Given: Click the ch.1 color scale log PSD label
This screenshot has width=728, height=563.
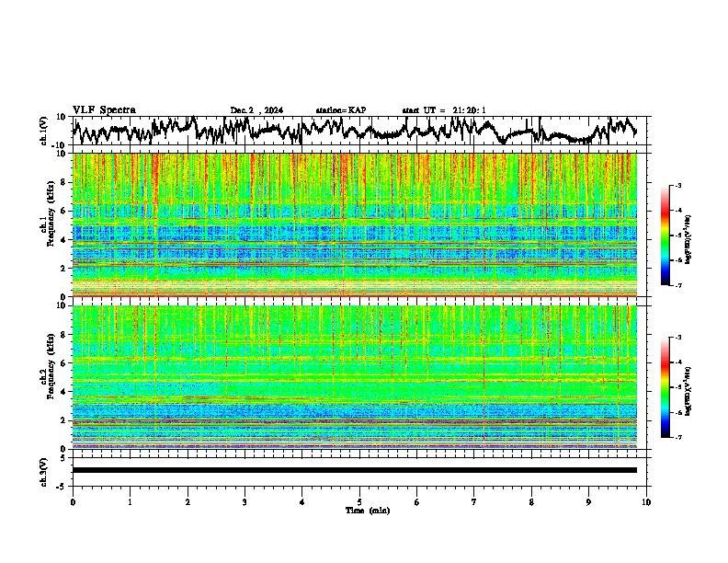Looking at the screenshot, I should (x=688, y=240).
